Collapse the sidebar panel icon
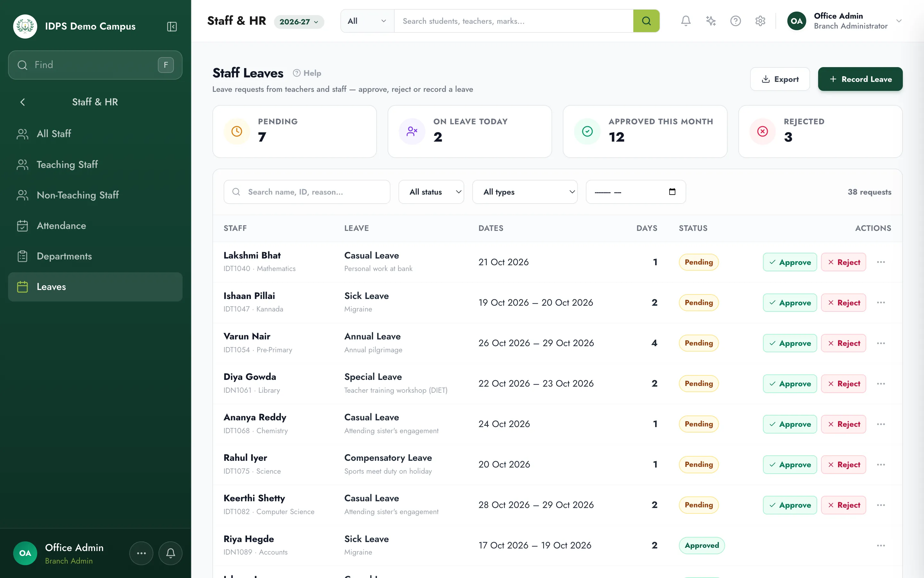 pos(172,26)
